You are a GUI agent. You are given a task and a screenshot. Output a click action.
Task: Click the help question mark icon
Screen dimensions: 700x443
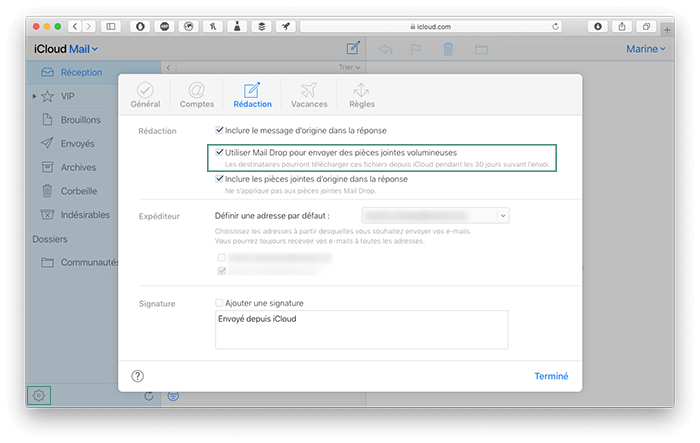click(138, 376)
